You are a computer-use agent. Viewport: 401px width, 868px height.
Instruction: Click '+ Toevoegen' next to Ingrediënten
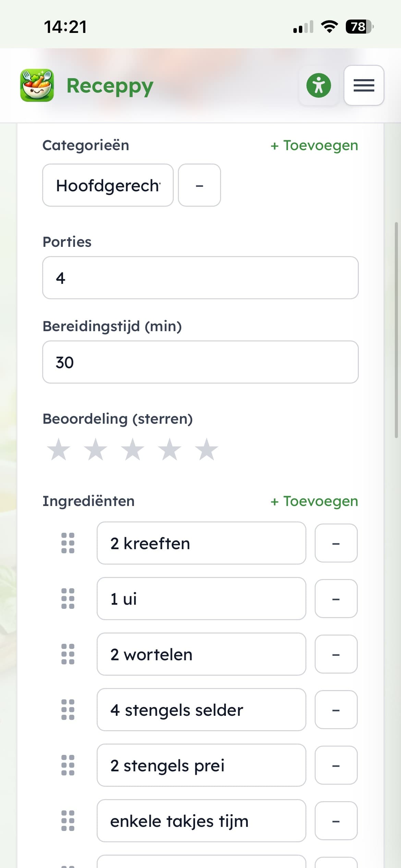pyautogui.click(x=314, y=501)
